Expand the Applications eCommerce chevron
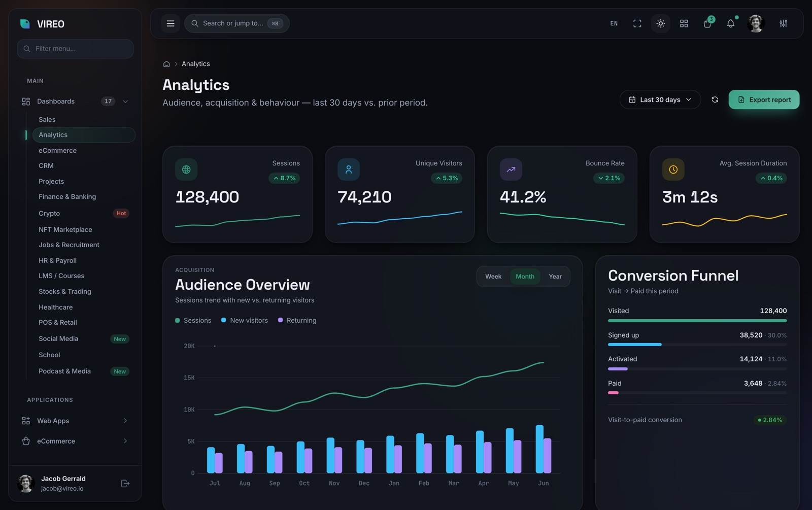Image resolution: width=812 pixels, height=510 pixels. tap(125, 441)
